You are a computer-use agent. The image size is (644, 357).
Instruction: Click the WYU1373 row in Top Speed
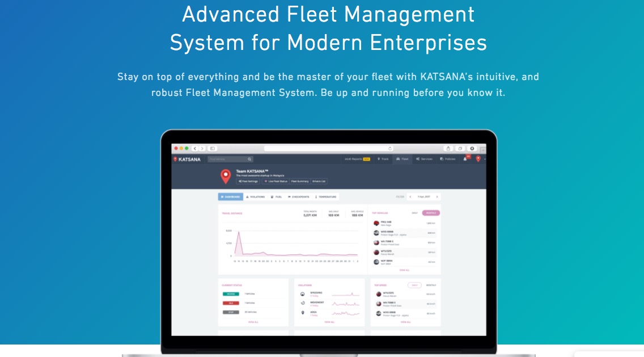[405, 294]
